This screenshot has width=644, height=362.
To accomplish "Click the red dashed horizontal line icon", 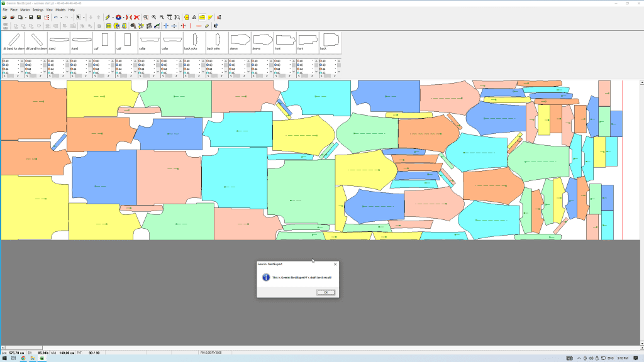I will point(199,26).
